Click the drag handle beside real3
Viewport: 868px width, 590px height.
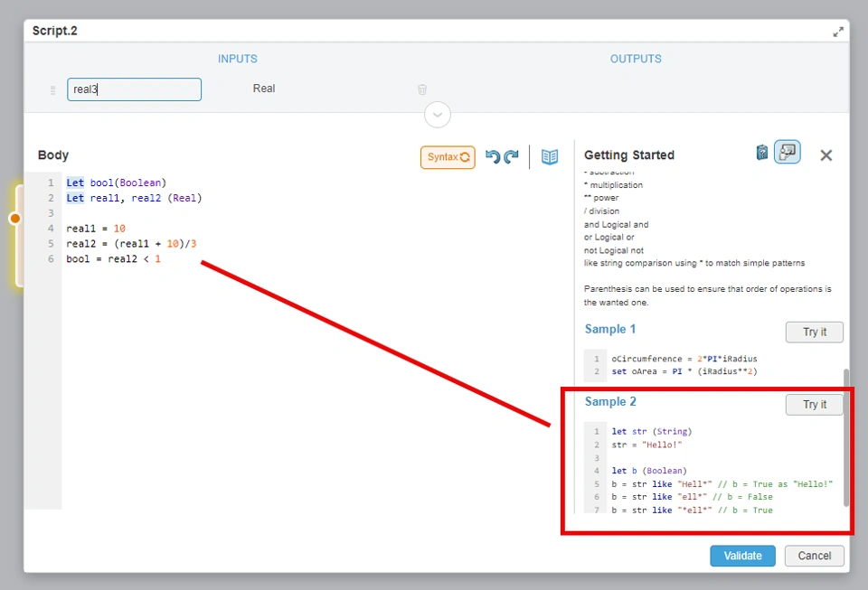pos(52,90)
